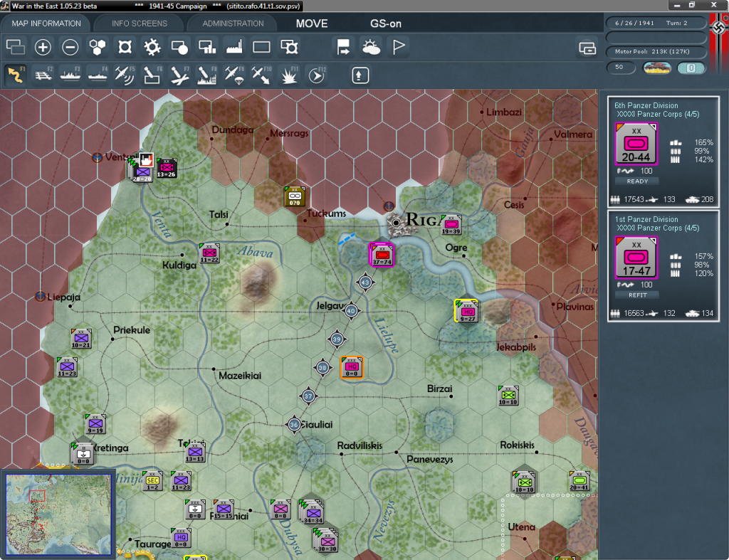Show weather using the sun-and-cloud icon
This screenshot has width=729, height=560.
tap(371, 47)
